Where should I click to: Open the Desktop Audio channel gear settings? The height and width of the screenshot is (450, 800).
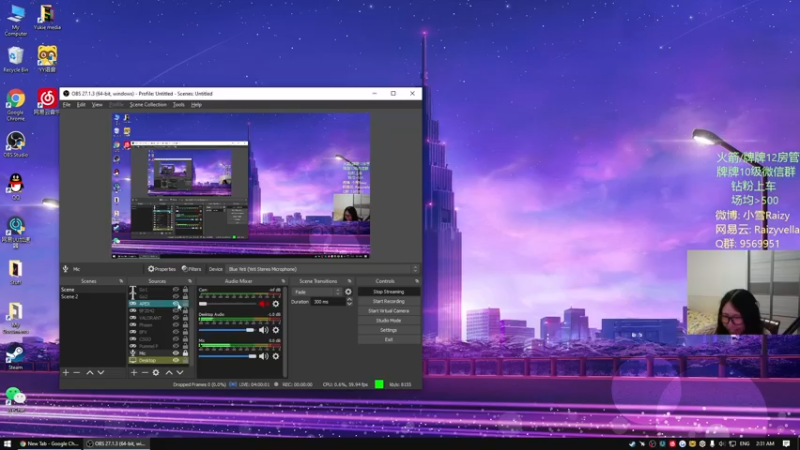point(276,330)
